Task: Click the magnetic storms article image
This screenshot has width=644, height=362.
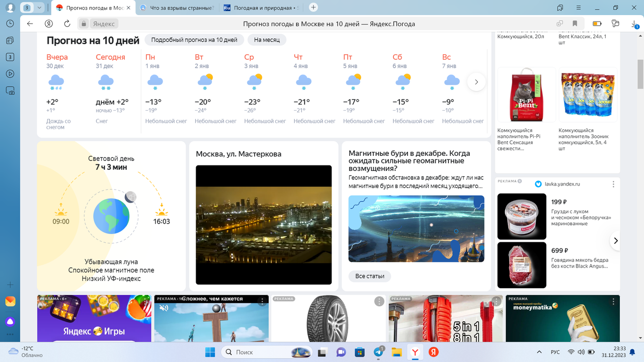Action: 417,229
